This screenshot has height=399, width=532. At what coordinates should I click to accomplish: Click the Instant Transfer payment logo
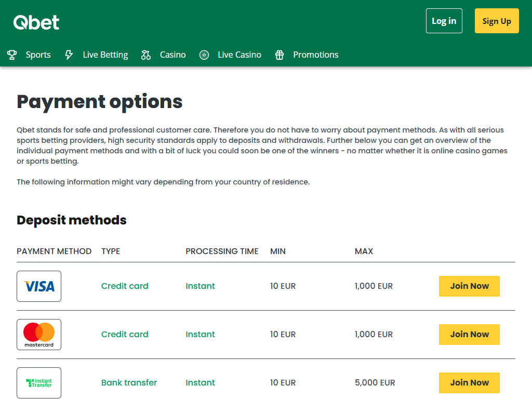[x=39, y=383]
